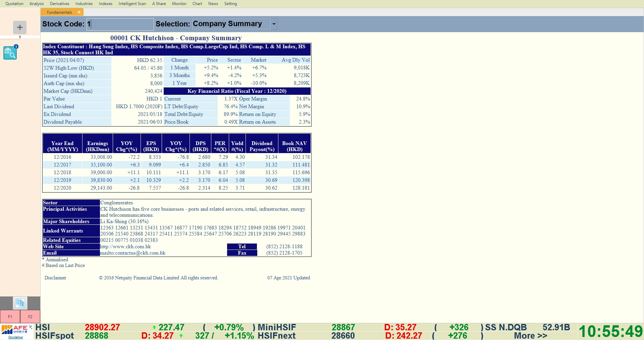Viewport: 644px width, 340px height.
Task: Click the 12/2020 year end row
Action: [x=177, y=188]
